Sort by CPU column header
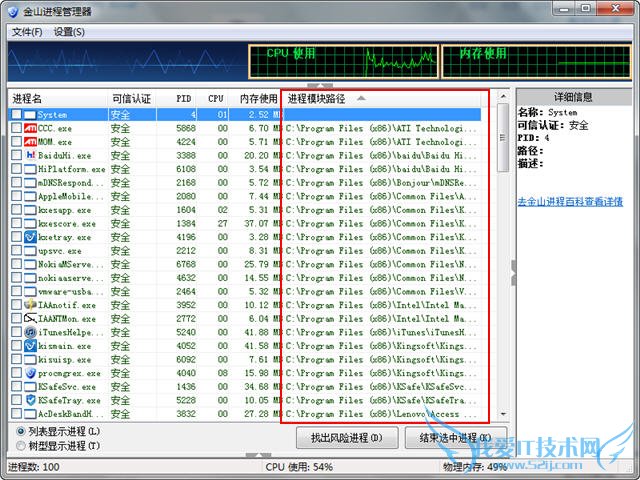 tap(213, 98)
